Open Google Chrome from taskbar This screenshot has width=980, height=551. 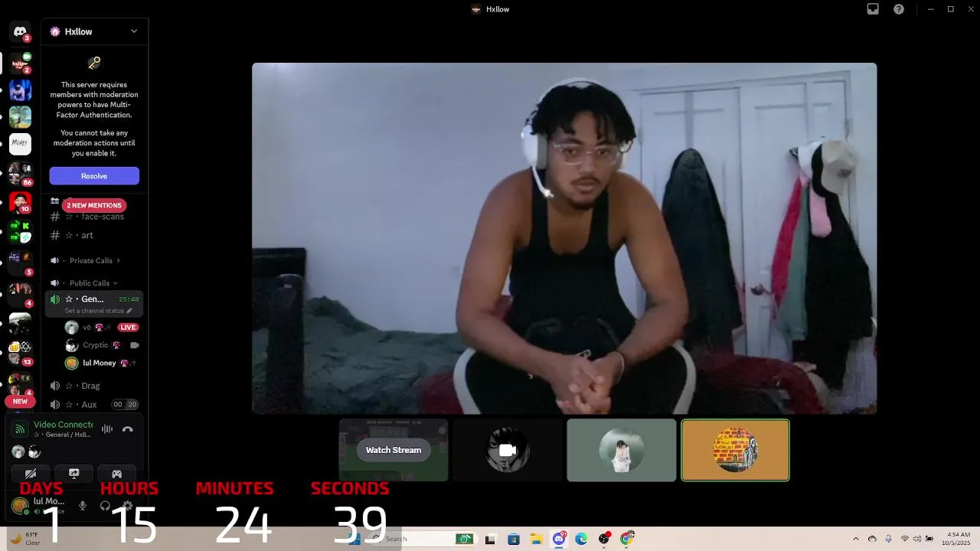[627, 539]
